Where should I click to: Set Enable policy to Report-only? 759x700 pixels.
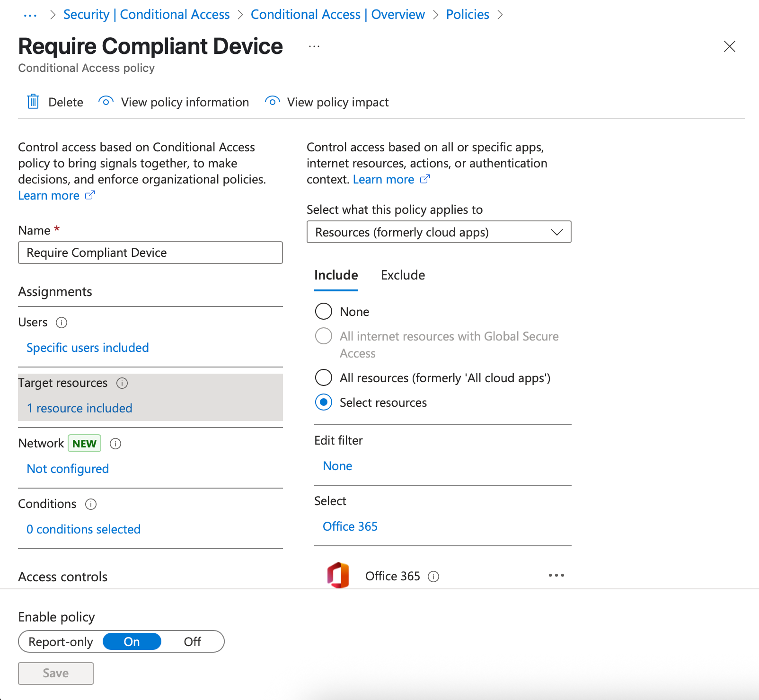(x=61, y=642)
